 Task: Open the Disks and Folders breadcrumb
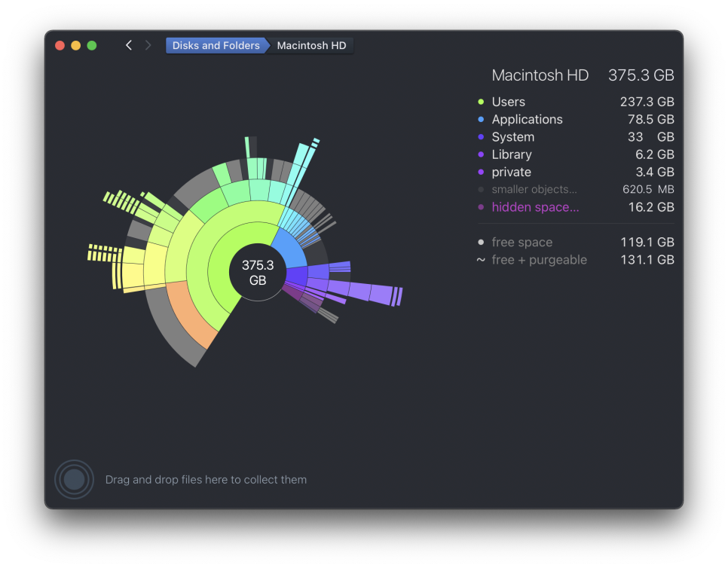(216, 45)
